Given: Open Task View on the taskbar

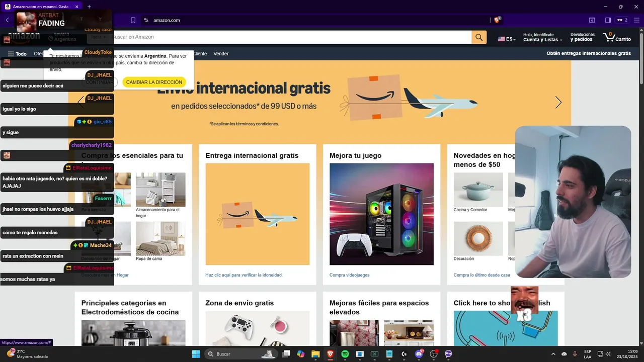Looking at the screenshot, I should tap(286, 354).
